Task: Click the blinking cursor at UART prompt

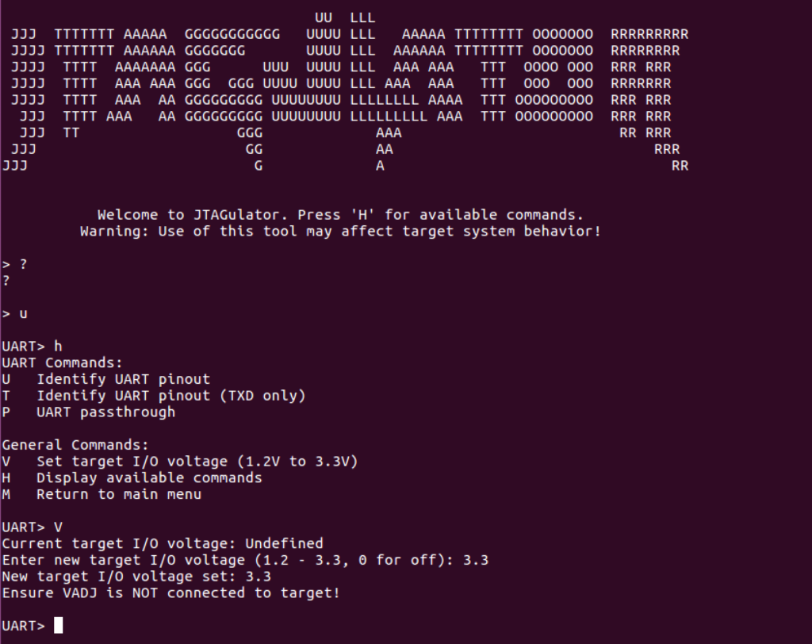Action: [x=59, y=625]
